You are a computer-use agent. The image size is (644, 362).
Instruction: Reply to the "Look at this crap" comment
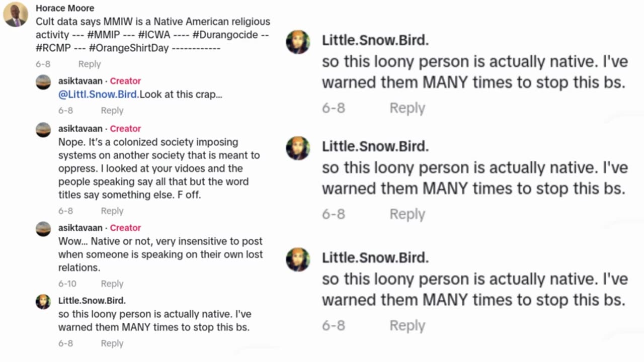[112, 111]
